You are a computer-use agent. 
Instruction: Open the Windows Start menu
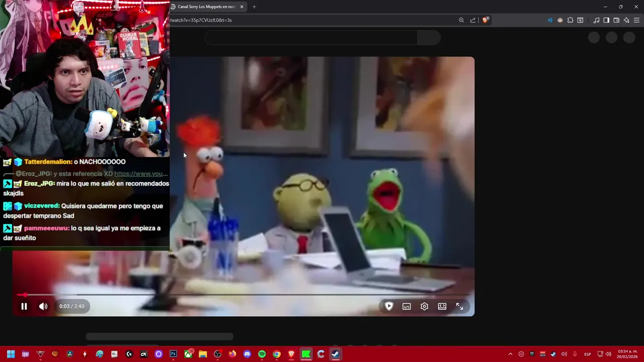[11, 354]
